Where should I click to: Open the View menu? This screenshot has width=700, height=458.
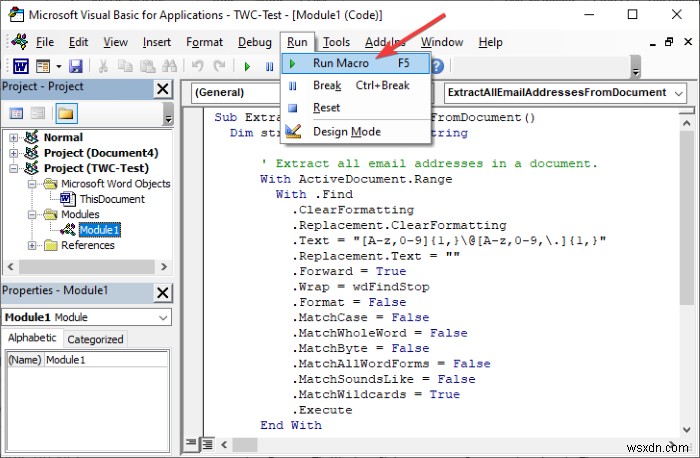click(115, 42)
